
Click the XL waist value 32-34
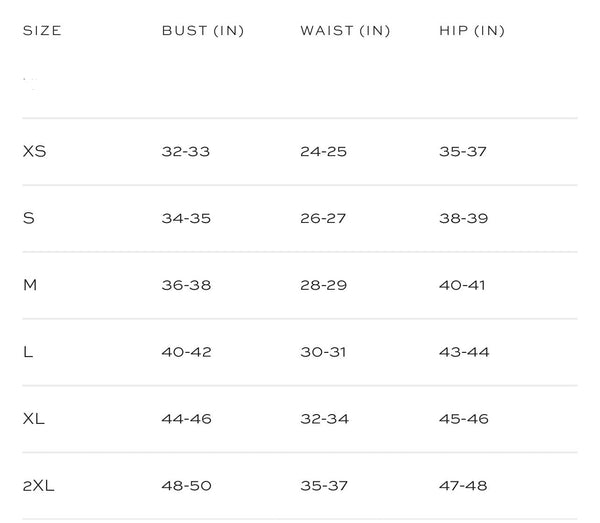point(324,419)
